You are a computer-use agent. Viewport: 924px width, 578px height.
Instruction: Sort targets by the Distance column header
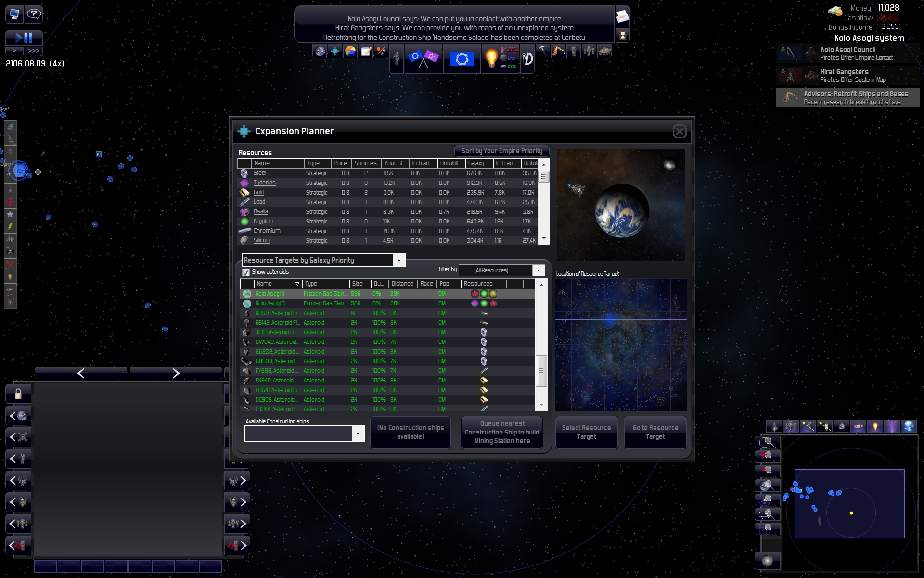(402, 284)
